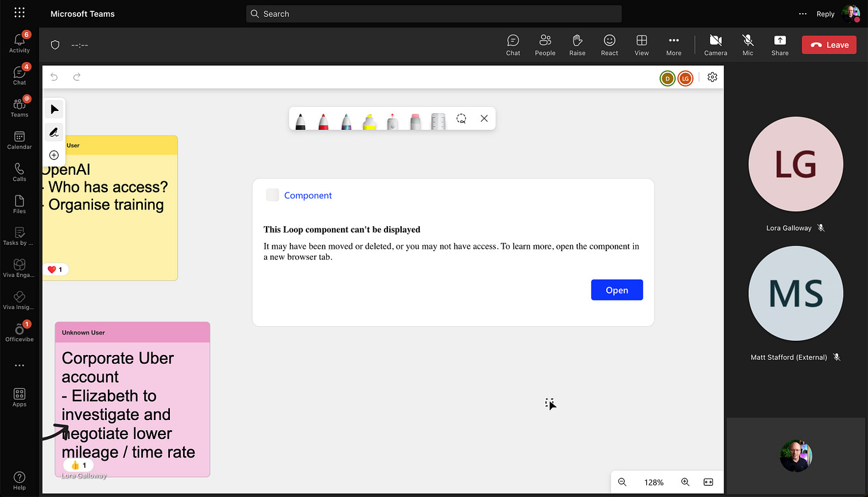Fit whiteboard to screen
Viewport: 868px width, 497px height.
coord(708,482)
